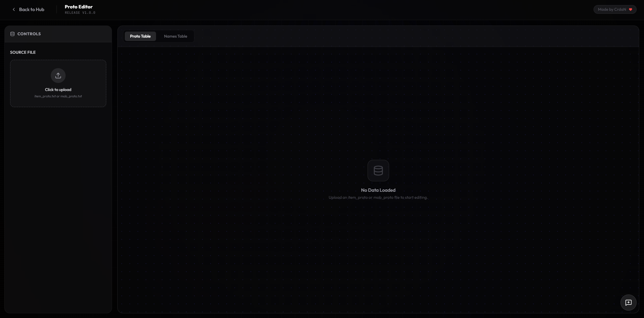Click the large database icon in empty state

pos(378,171)
